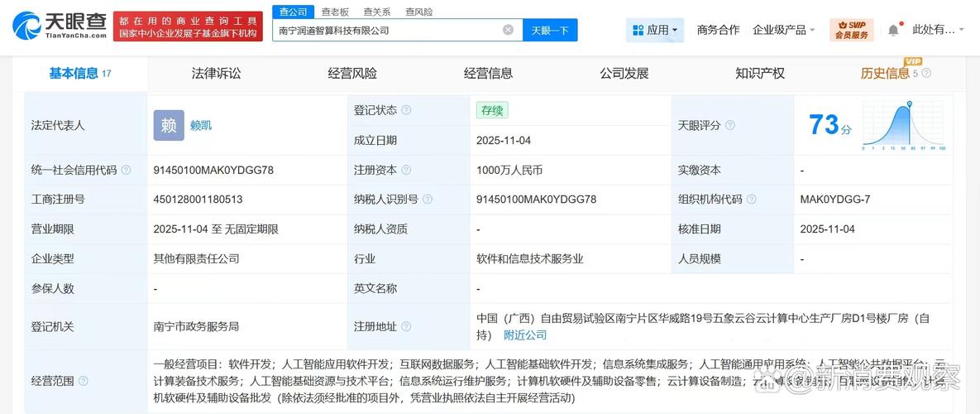Open help icon next to 经营范围
The width and height of the screenshot is (980, 414).
[x=84, y=381]
